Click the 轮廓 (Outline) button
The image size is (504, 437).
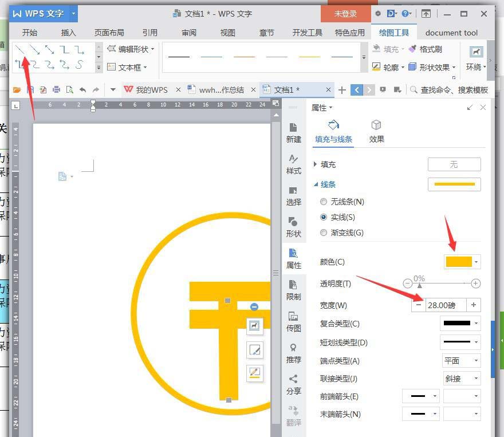(x=391, y=67)
